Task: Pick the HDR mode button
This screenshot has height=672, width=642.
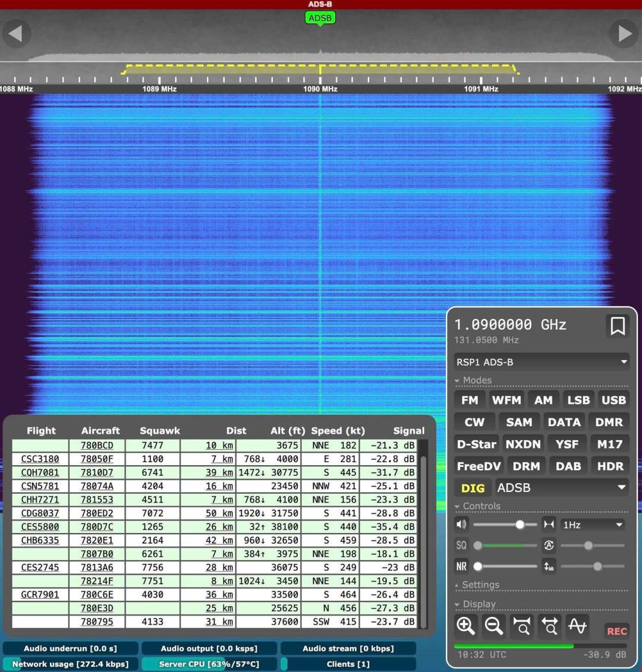Action: click(x=610, y=466)
